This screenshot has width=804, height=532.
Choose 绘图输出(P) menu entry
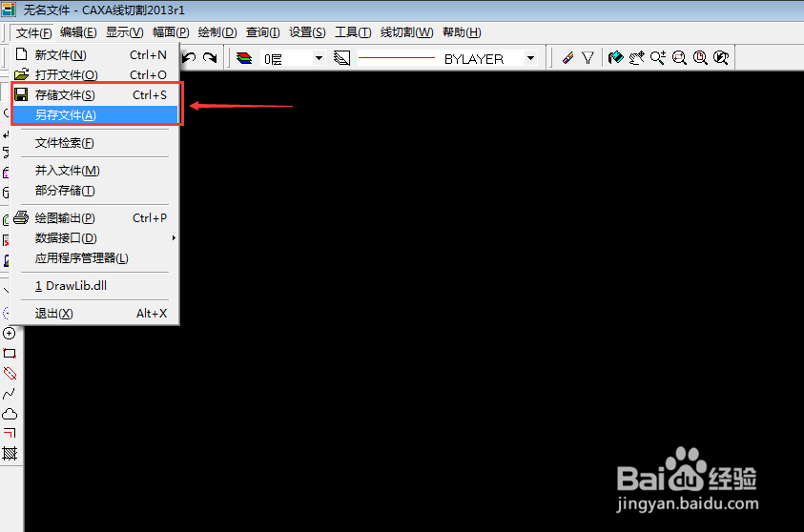94,217
